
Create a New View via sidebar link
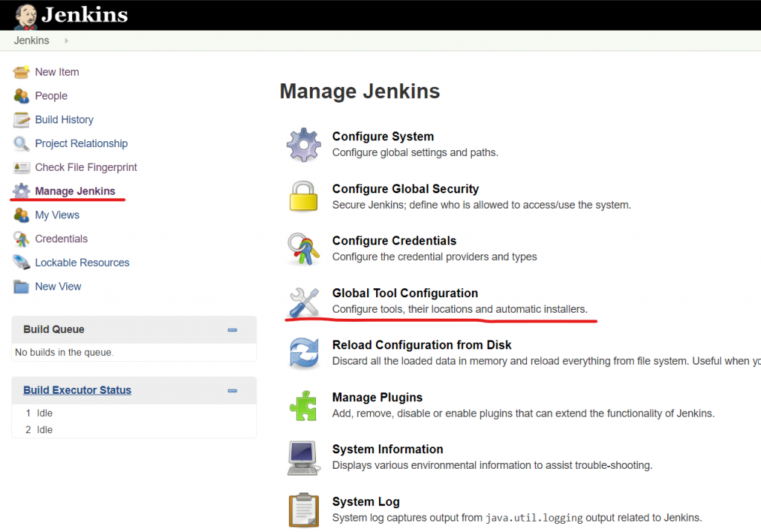(x=58, y=286)
